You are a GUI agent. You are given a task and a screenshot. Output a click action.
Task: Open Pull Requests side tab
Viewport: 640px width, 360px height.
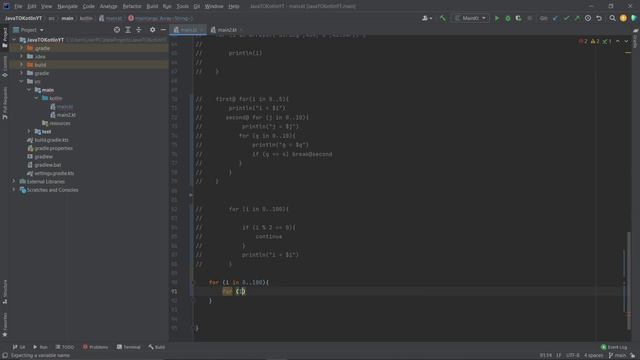pyautogui.click(x=5, y=103)
